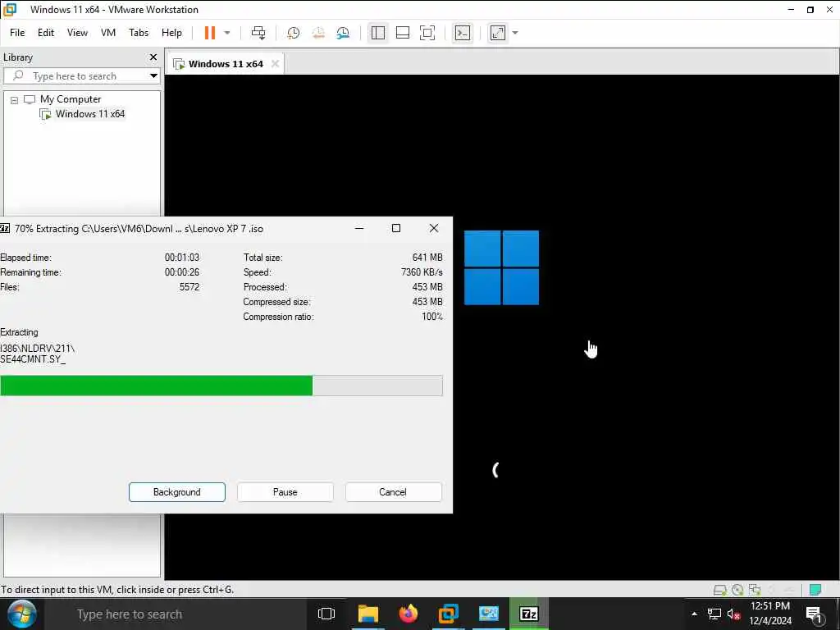Click the Elapsed time value 00:01:03

[182, 258]
